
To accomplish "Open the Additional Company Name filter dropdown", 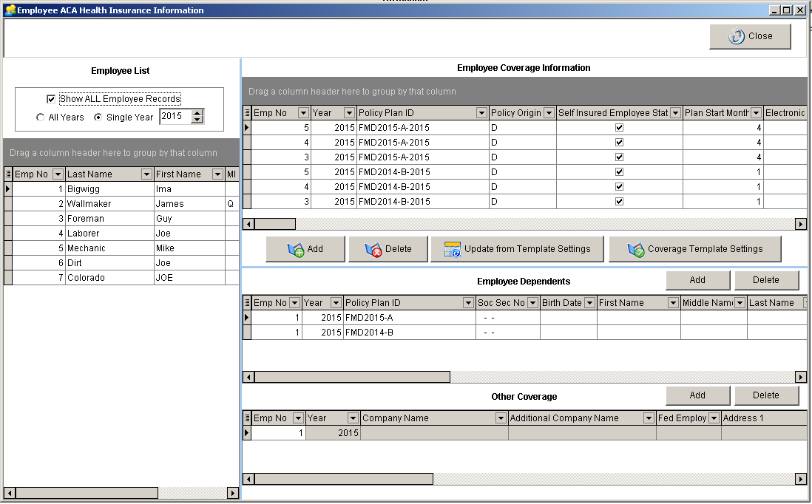I will click(649, 418).
